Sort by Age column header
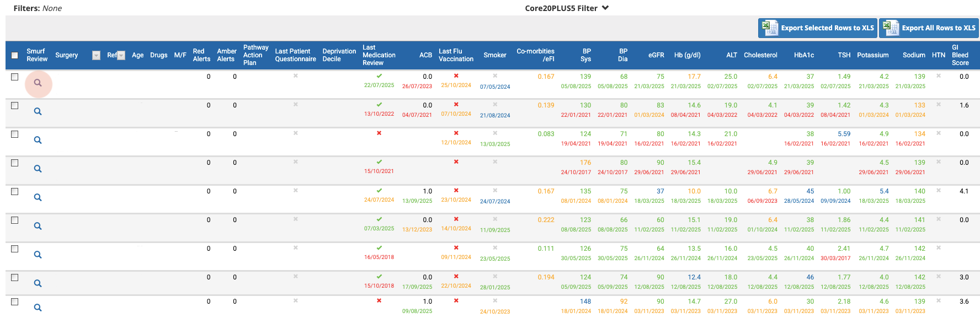Image resolution: width=980 pixels, height=318 pixels. [x=138, y=55]
